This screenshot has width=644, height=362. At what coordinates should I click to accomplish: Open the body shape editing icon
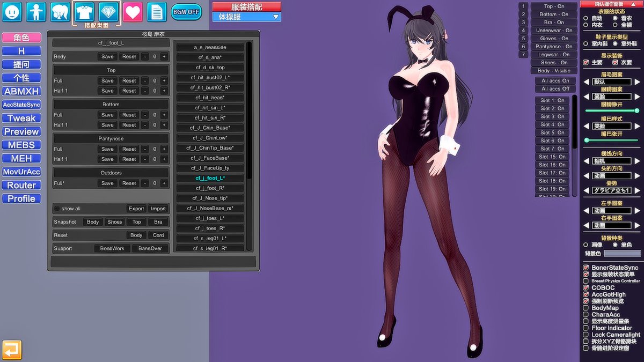pos(36,11)
